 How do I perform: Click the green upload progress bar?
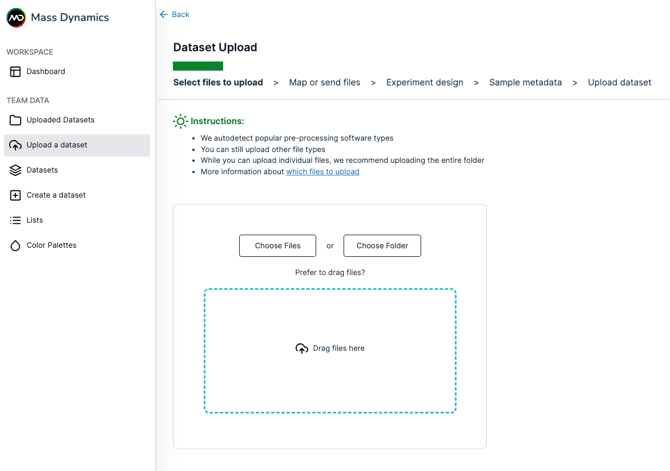198,66
